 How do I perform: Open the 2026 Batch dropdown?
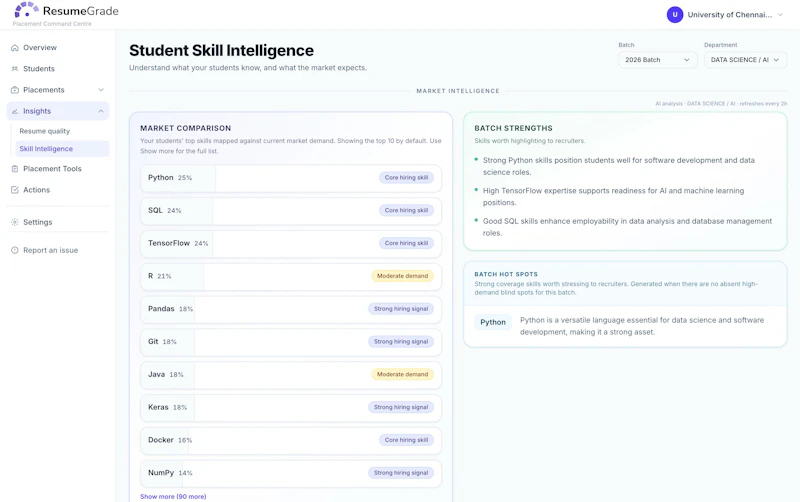tap(657, 60)
